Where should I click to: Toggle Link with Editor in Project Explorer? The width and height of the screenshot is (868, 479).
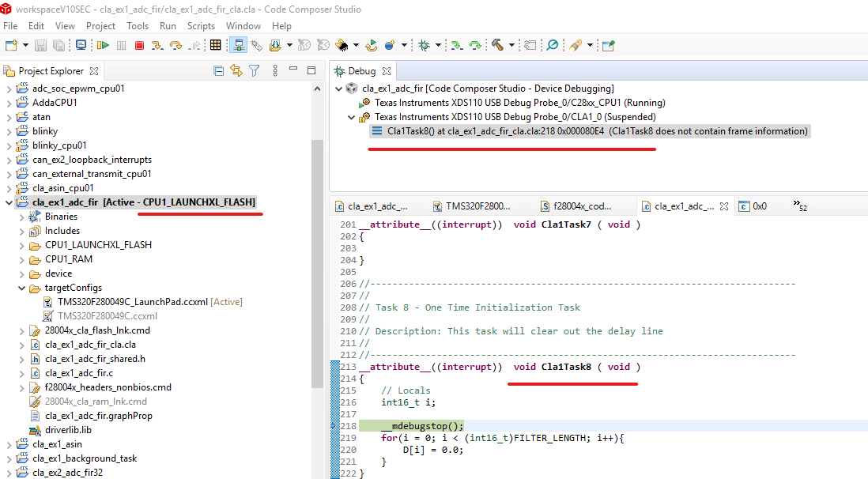pyautogui.click(x=236, y=71)
